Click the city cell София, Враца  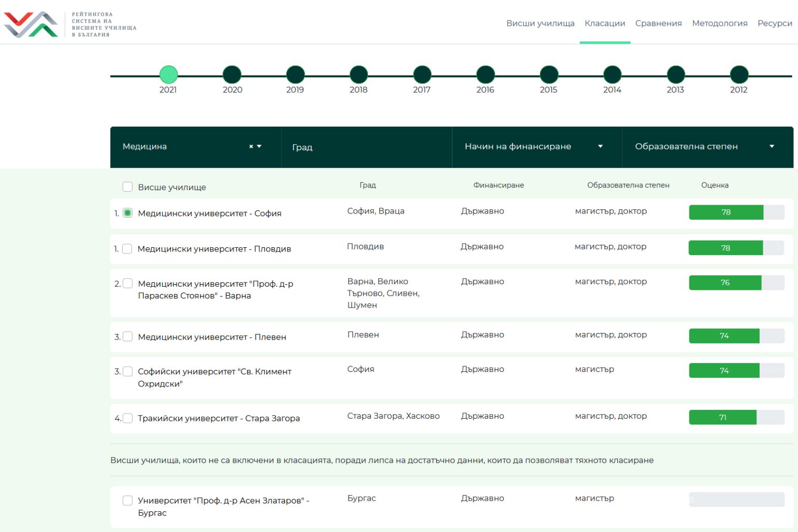376,211
